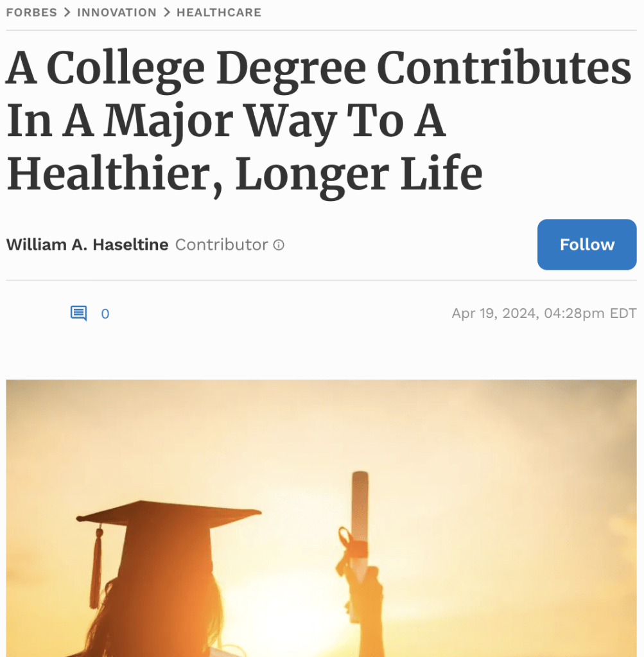The image size is (644, 657).
Task: Click the Contributor label
Action: [222, 245]
